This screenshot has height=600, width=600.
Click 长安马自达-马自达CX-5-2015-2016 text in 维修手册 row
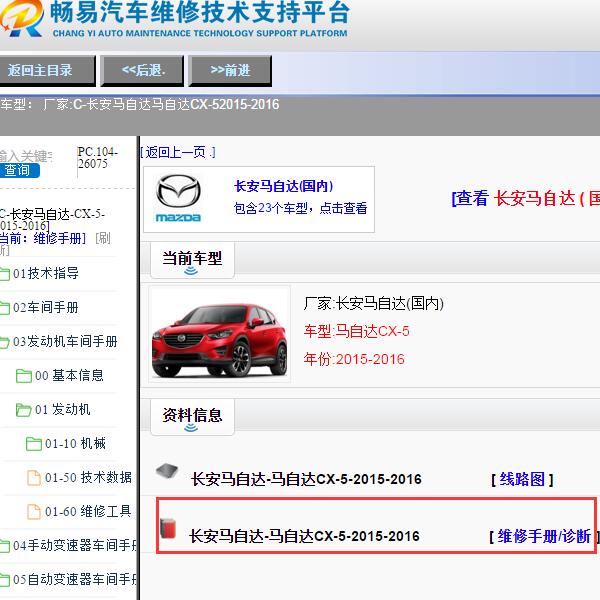(x=305, y=536)
